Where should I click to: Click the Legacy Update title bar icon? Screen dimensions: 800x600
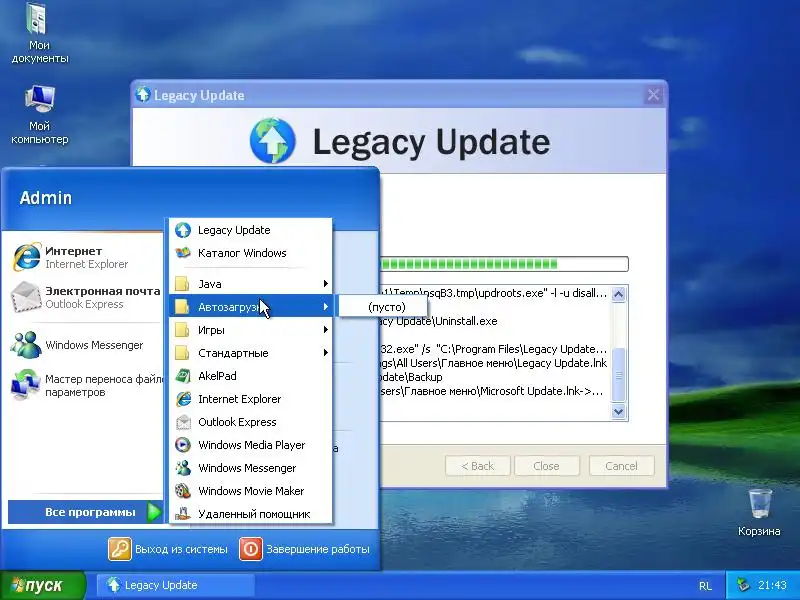tap(143, 94)
